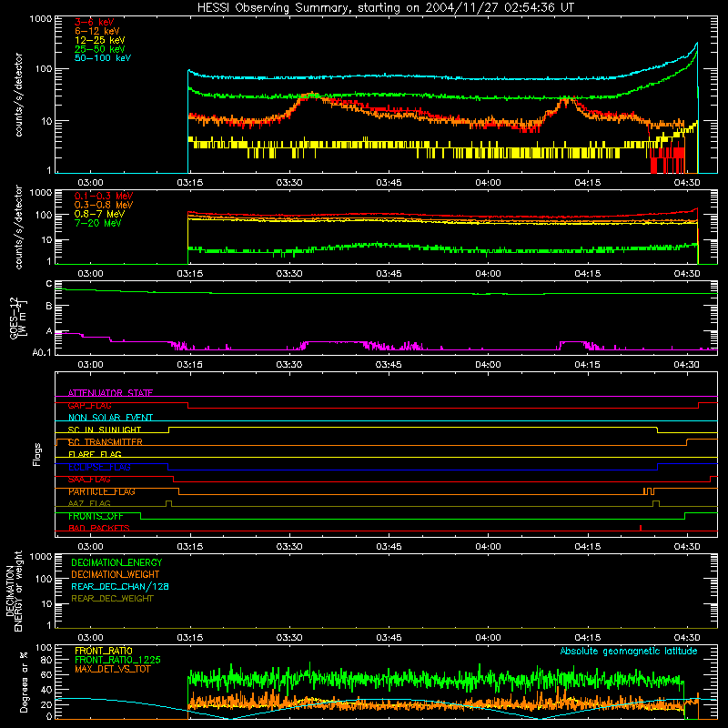Pick the SC_IN_SUNLIGHT flag label
This screenshot has width=728, height=728.
105,430
